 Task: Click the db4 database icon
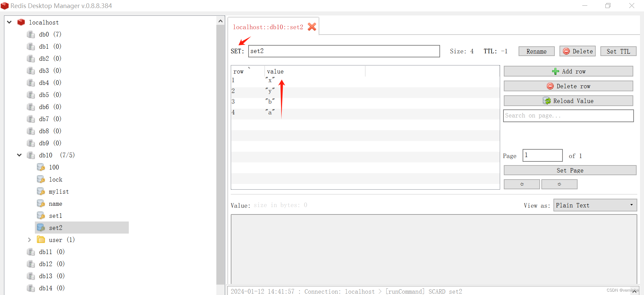pos(31,83)
